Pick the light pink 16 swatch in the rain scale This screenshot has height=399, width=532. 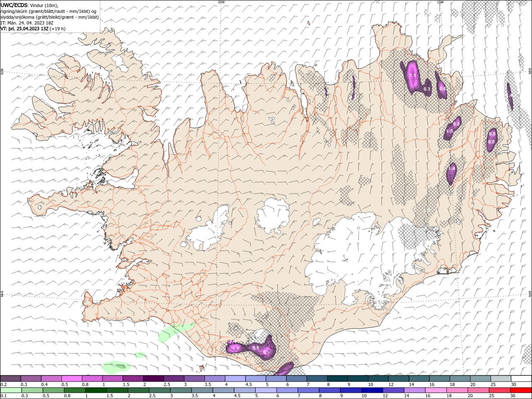pos(436,390)
